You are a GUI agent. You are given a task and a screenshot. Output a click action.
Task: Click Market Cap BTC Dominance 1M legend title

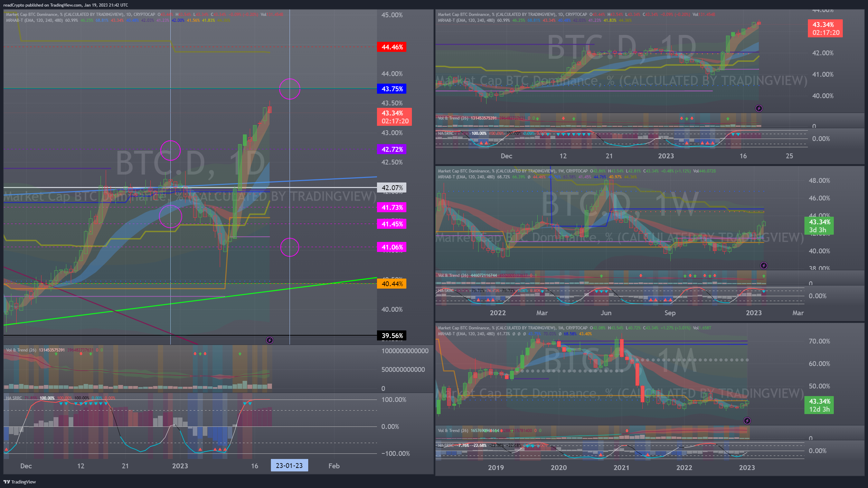click(x=513, y=328)
